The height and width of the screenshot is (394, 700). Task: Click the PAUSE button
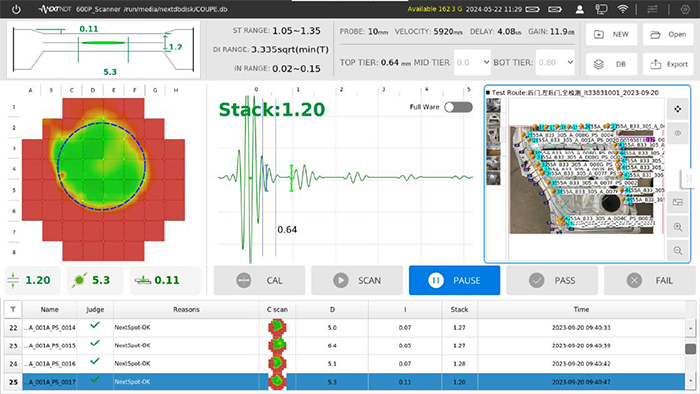(x=454, y=280)
